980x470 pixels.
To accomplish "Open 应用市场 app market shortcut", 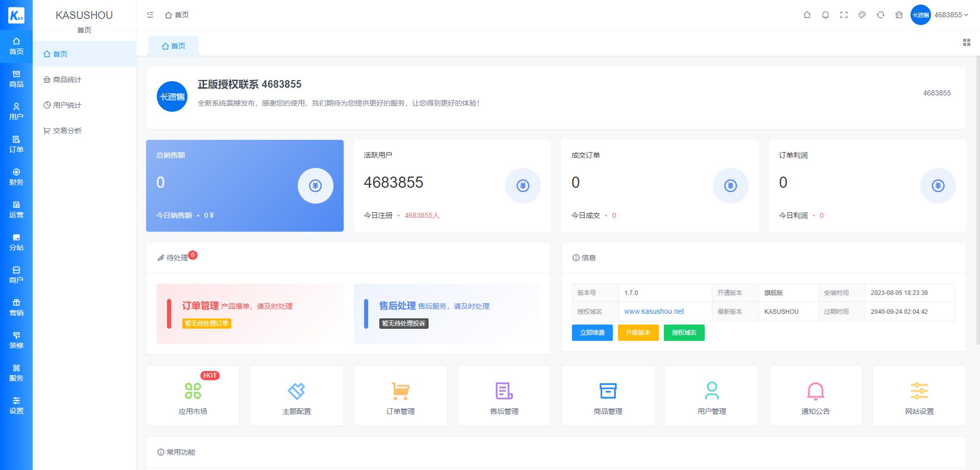I will click(193, 395).
